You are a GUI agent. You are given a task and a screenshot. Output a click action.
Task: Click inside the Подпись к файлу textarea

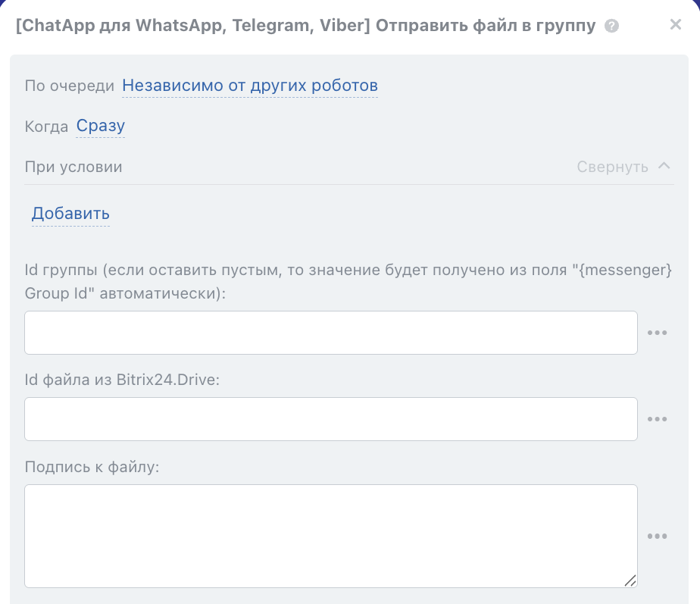[330, 536]
